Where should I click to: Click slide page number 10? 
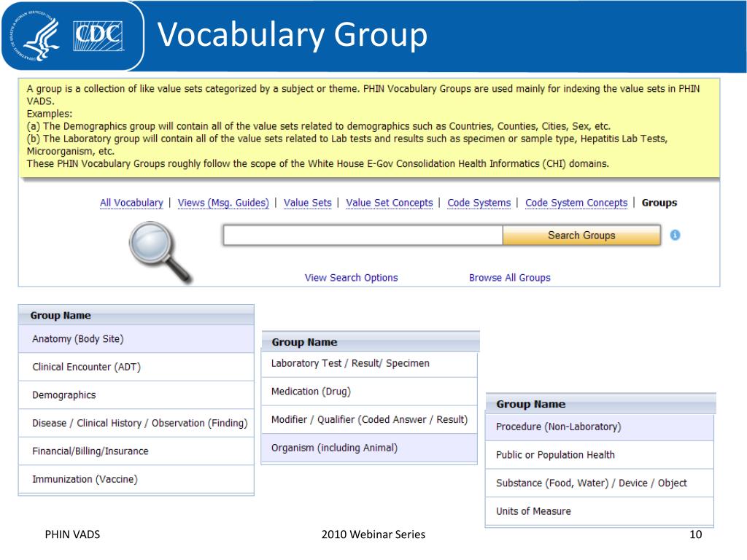tap(695, 534)
